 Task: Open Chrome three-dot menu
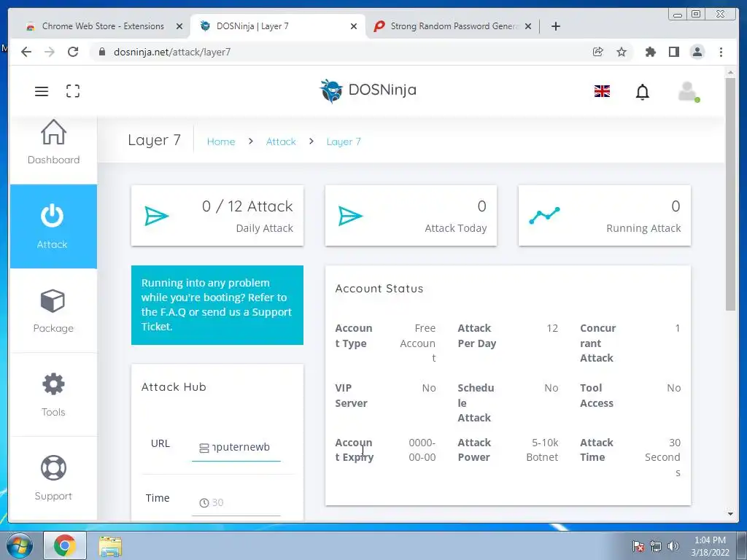pos(721,52)
